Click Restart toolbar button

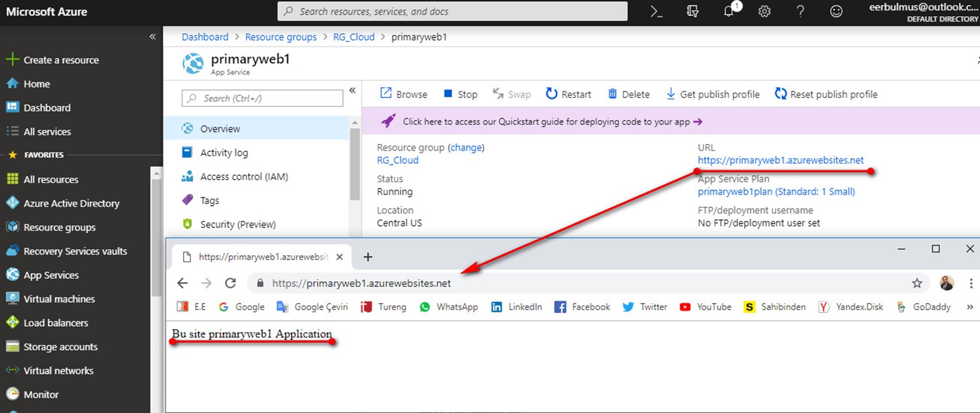[568, 94]
